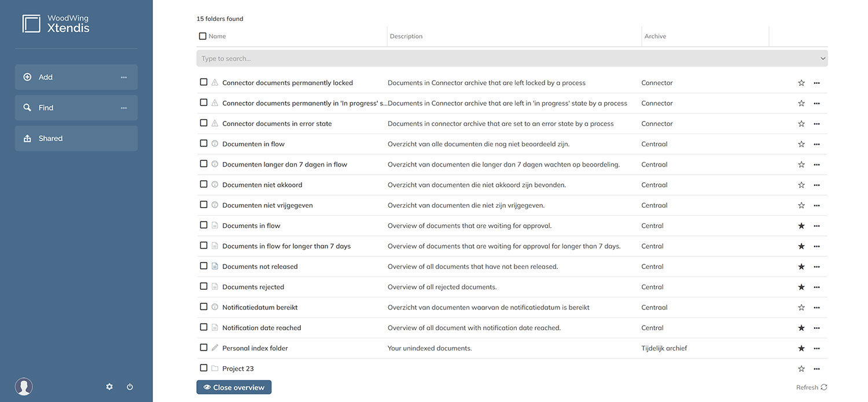The height and width of the screenshot is (402, 868).
Task: Expand the search bar dropdown chevron
Action: pyautogui.click(x=822, y=58)
